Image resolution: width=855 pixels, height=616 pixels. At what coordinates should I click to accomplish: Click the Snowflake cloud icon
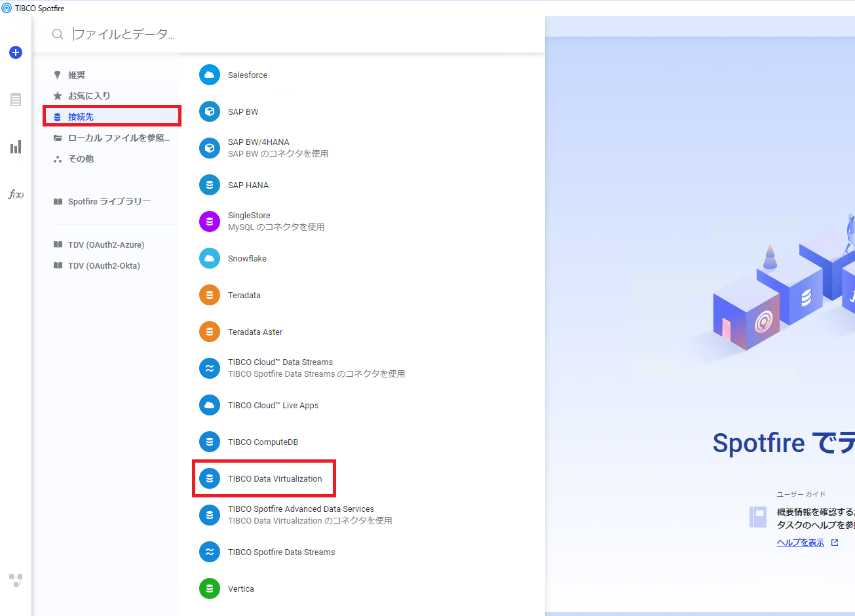[210, 259]
